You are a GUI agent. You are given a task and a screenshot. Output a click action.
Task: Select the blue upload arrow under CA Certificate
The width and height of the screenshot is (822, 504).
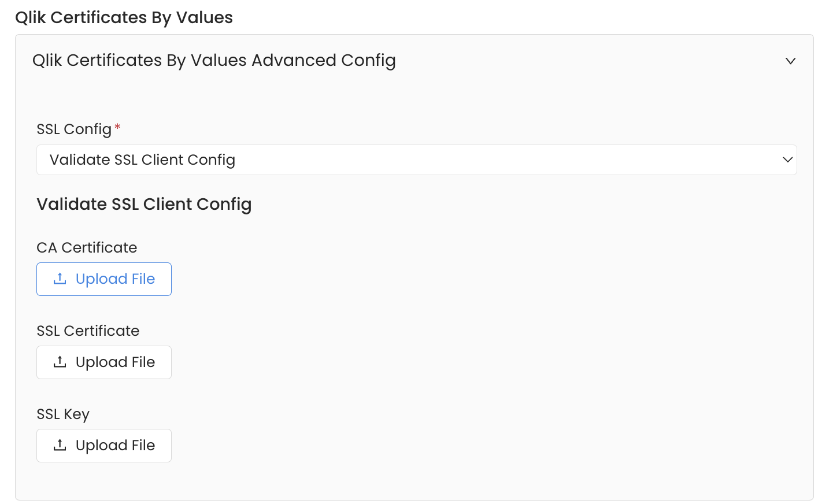tap(60, 279)
